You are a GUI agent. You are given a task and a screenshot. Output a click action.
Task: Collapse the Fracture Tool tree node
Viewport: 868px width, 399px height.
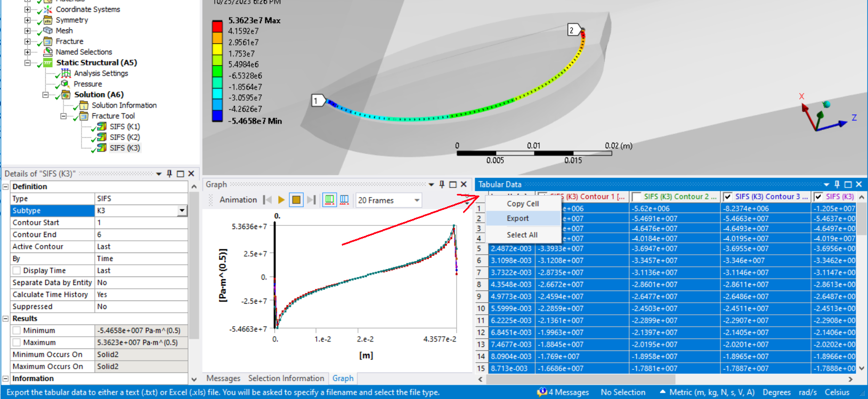tap(63, 116)
